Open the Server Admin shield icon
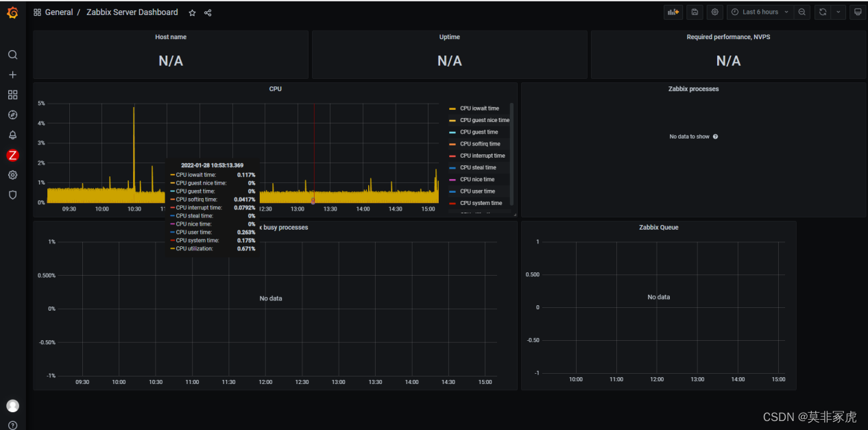868x430 pixels. point(12,195)
